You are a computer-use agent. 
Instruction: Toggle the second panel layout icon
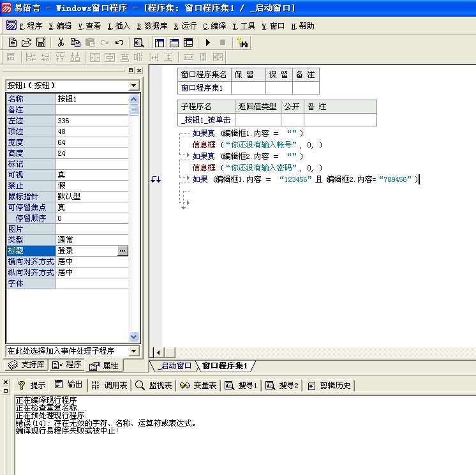coord(174,43)
